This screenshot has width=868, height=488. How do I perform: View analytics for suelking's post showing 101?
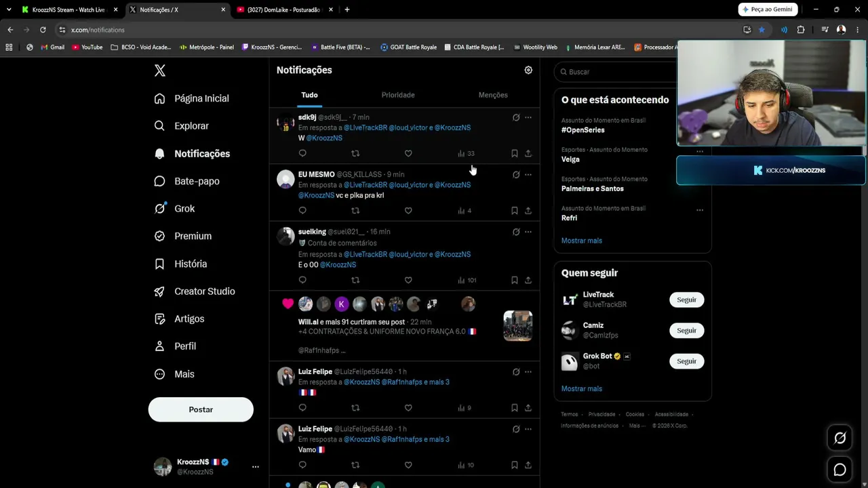467,280
